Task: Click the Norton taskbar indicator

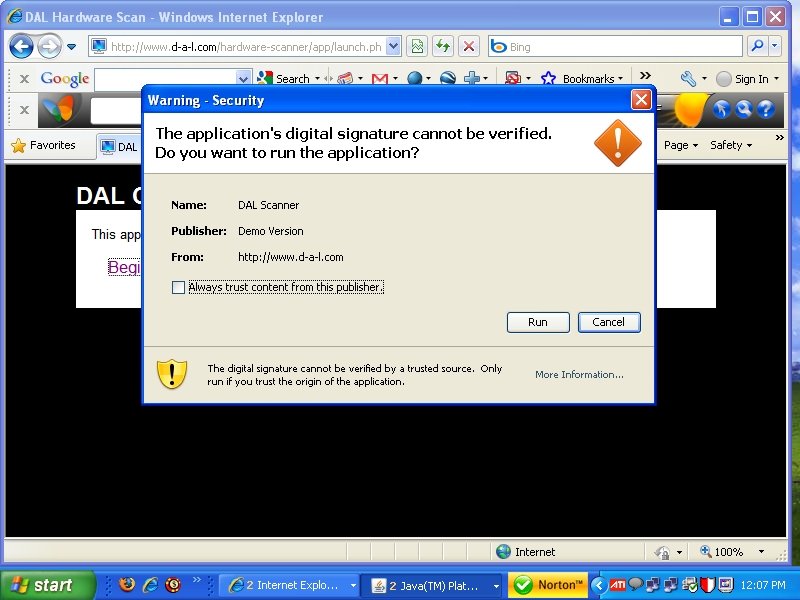Action: coord(548,585)
